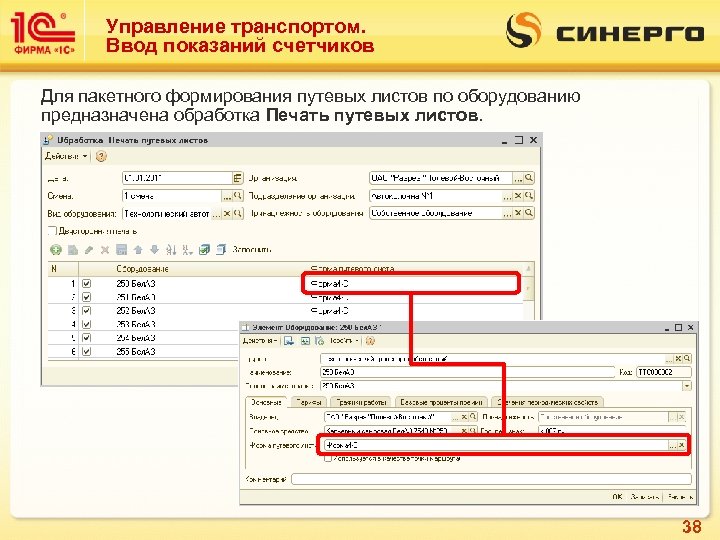This screenshot has height=540, width=720.
Task: Toggle checkbox for row 255 БелАЗ
Action: (86, 352)
